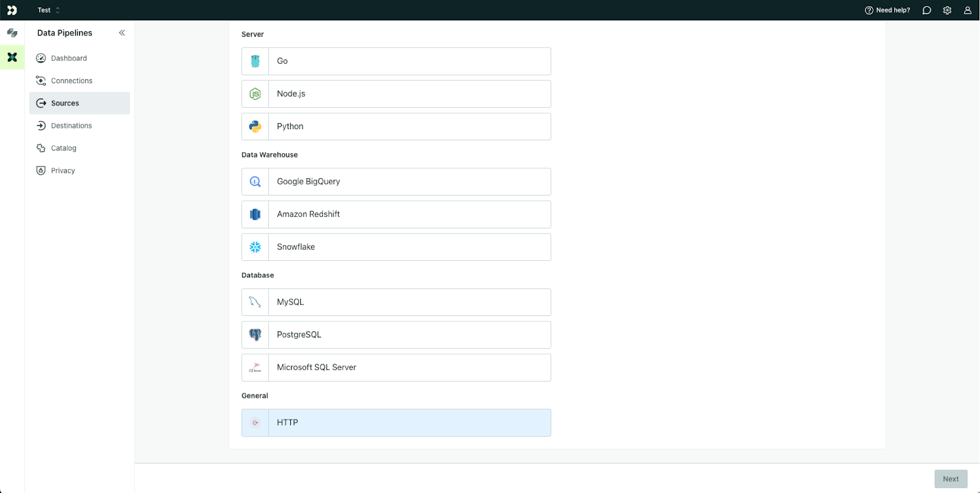Click the RudderStack logo in top-left corner
The width and height of the screenshot is (980, 493).
[12, 10]
